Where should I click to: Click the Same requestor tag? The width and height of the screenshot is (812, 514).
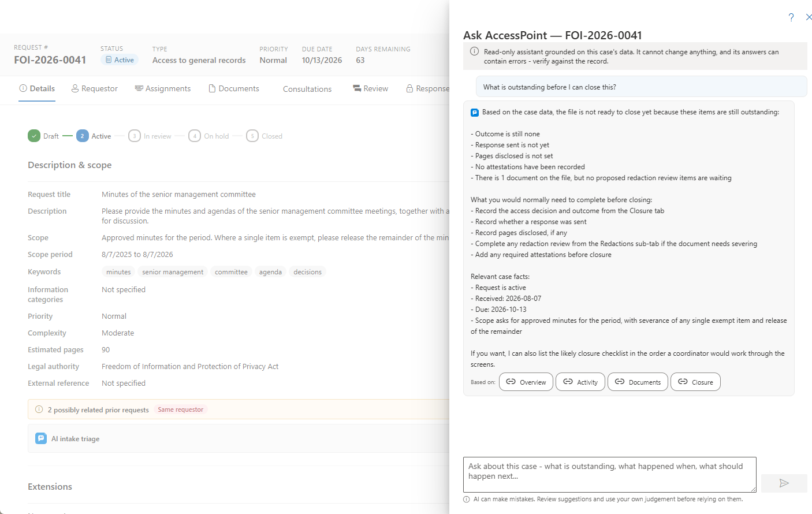(x=181, y=409)
